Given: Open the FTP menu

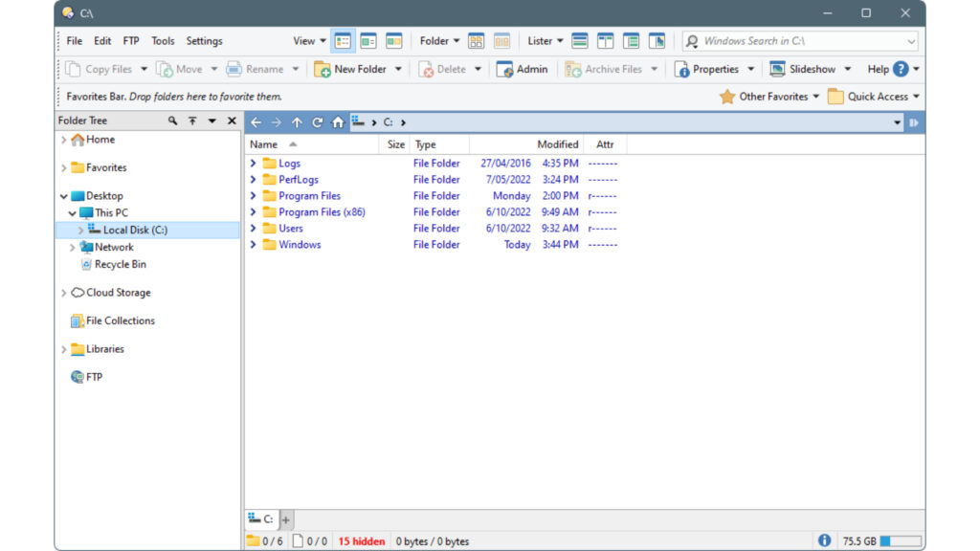Looking at the screenshot, I should [x=131, y=41].
